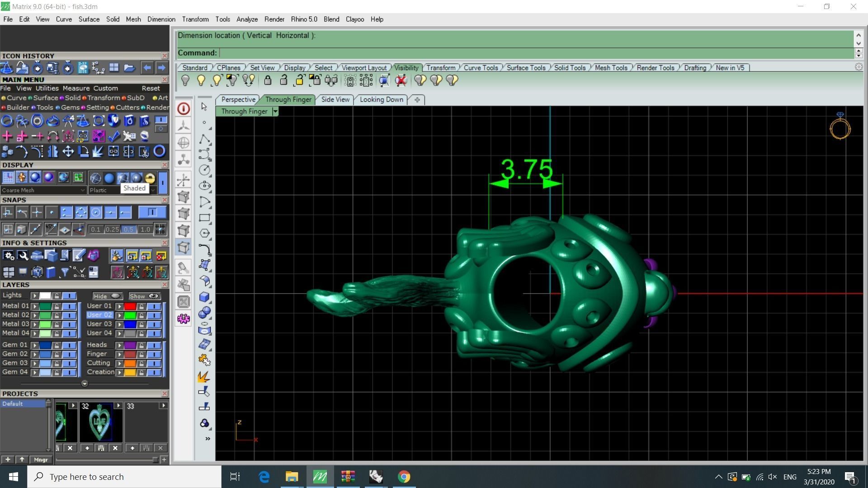The image size is (868, 488).
Task: Open the Through Finger viewport title dropdown arrow
Action: (x=275, y=112)
